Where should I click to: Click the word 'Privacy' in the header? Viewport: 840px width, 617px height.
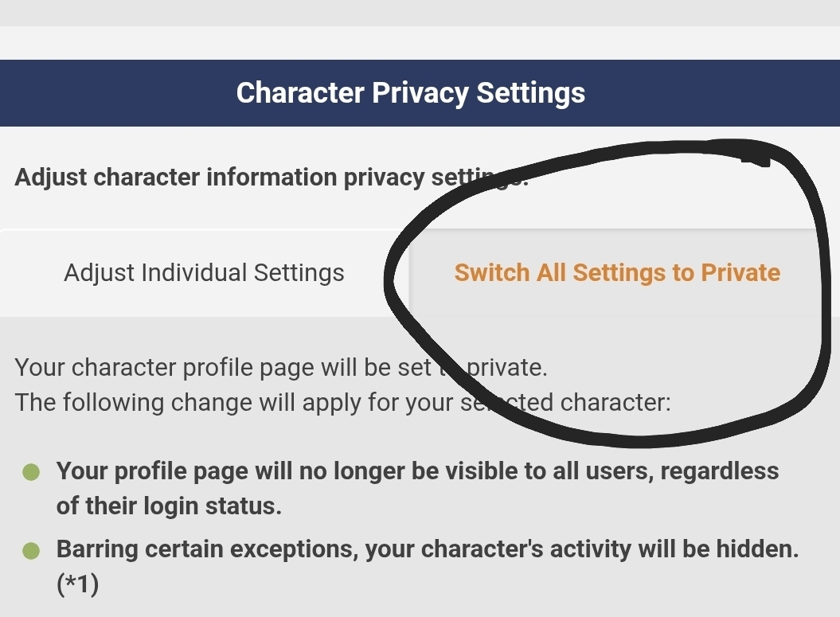(x=420, y=93)
